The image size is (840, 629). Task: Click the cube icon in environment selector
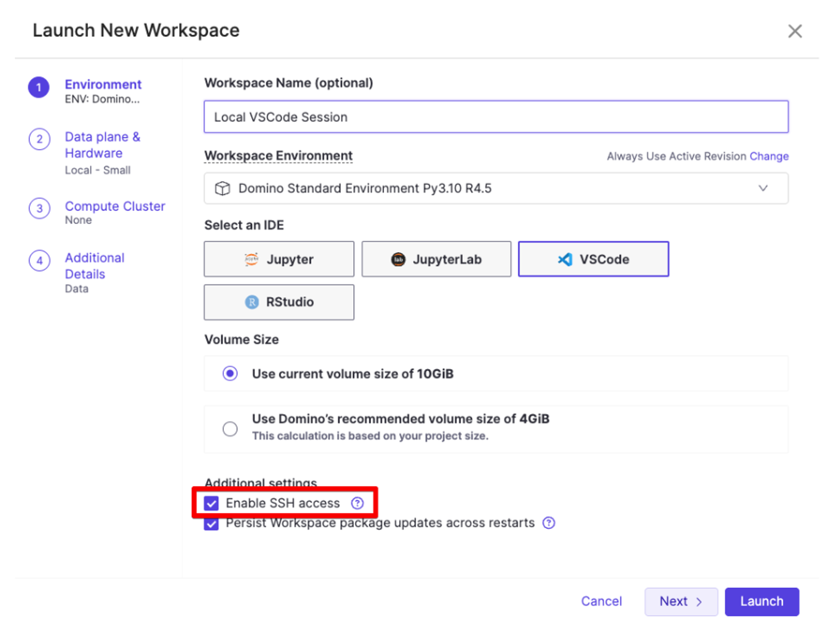point(222,188)
